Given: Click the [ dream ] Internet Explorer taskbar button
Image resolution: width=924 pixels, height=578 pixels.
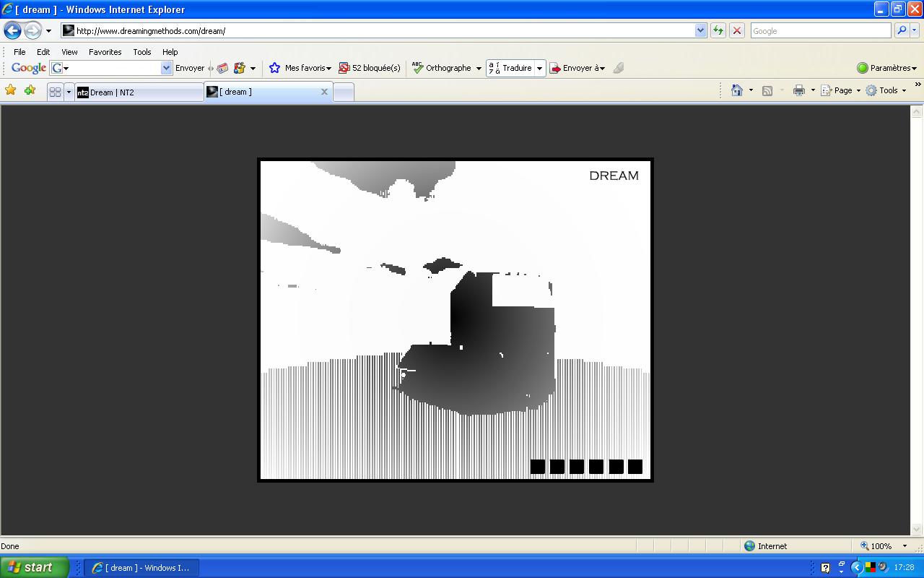Looking at the screenshot, I should 141,567.
